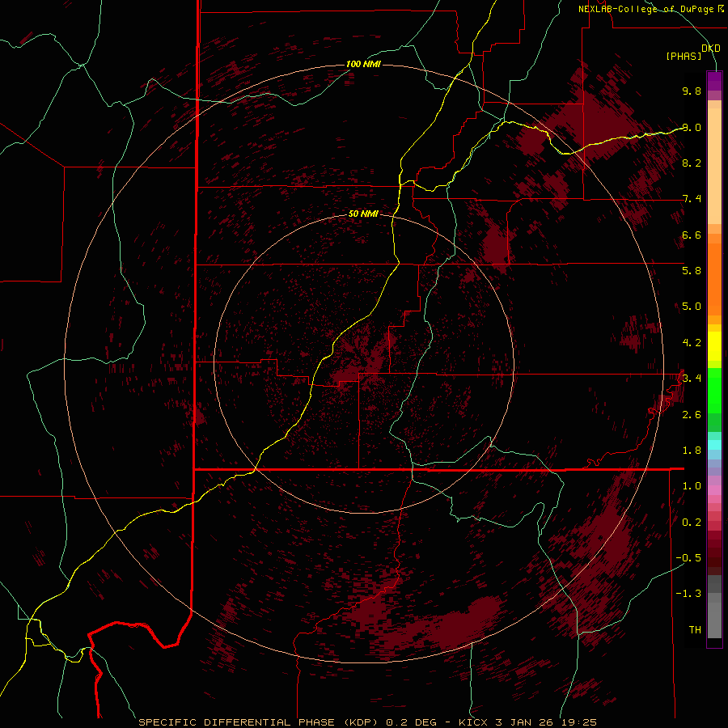
Task: Pick the yellow segment of the color bar
Action: 714,346
